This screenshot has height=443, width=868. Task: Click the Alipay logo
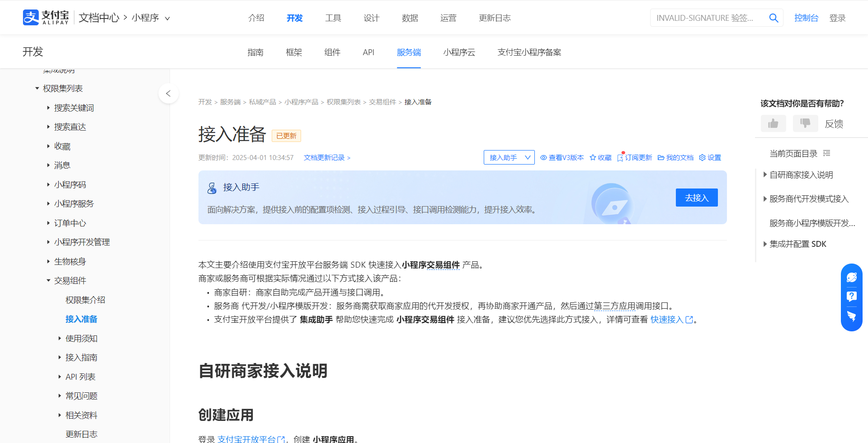46,18
